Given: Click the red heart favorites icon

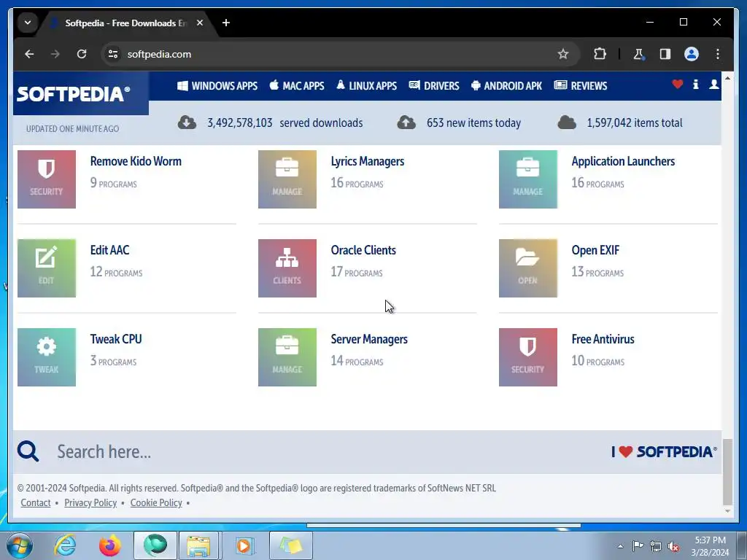Looking at the screenshot, I should point(678,85).
